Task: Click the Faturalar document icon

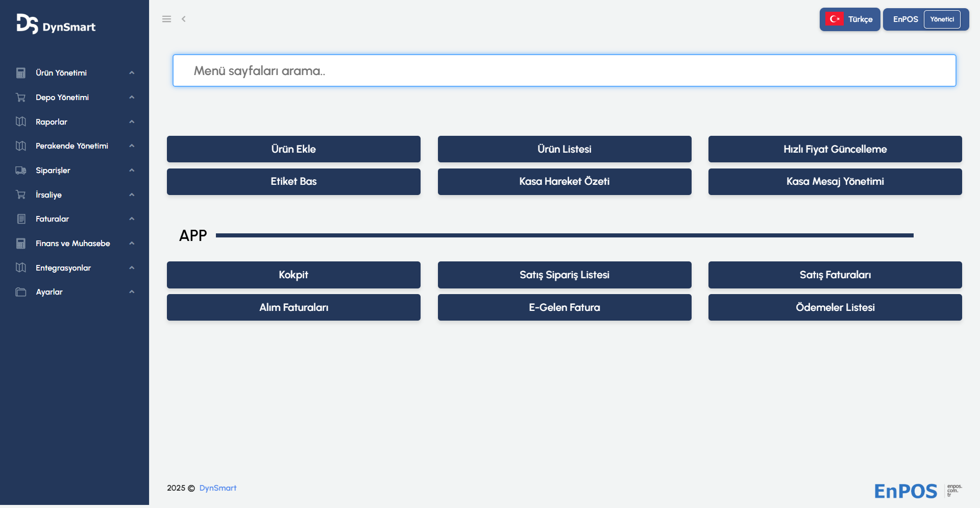Action: 21,219
